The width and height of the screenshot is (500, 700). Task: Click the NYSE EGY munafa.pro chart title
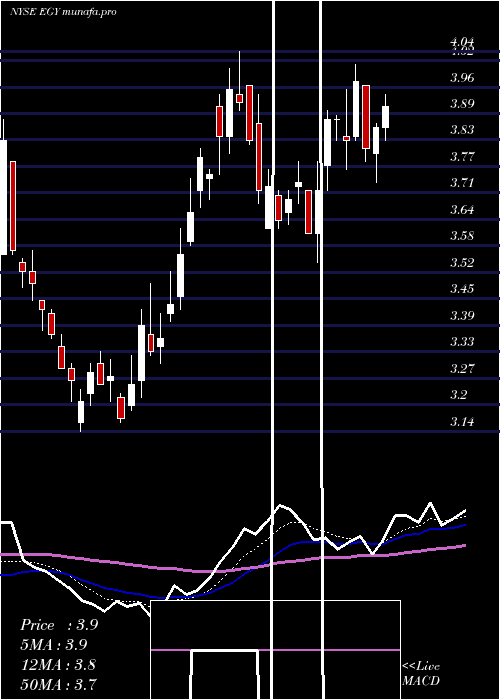pos(63,12)
